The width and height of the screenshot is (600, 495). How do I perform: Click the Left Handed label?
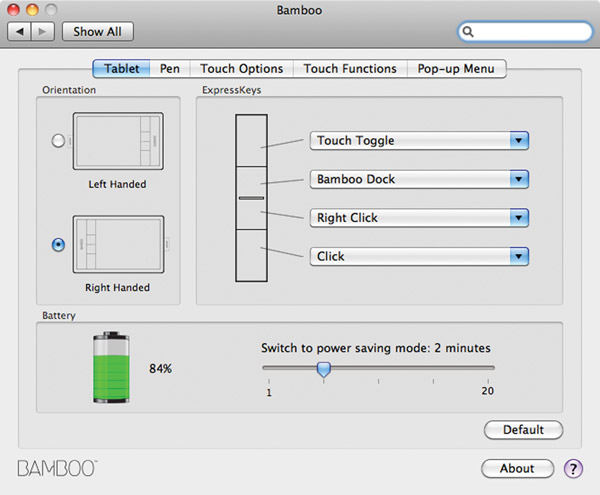click(117, 184)
